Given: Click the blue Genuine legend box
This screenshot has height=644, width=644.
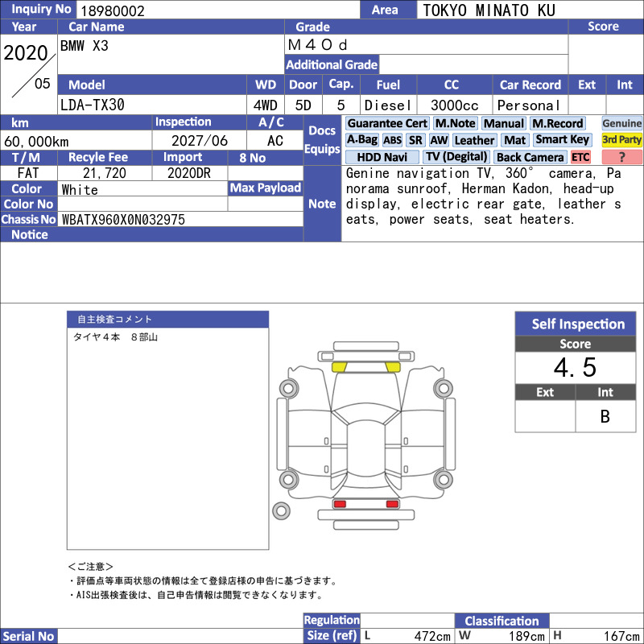Looking at the screenshot, I should pyautogui.click(x=621, y=123).
